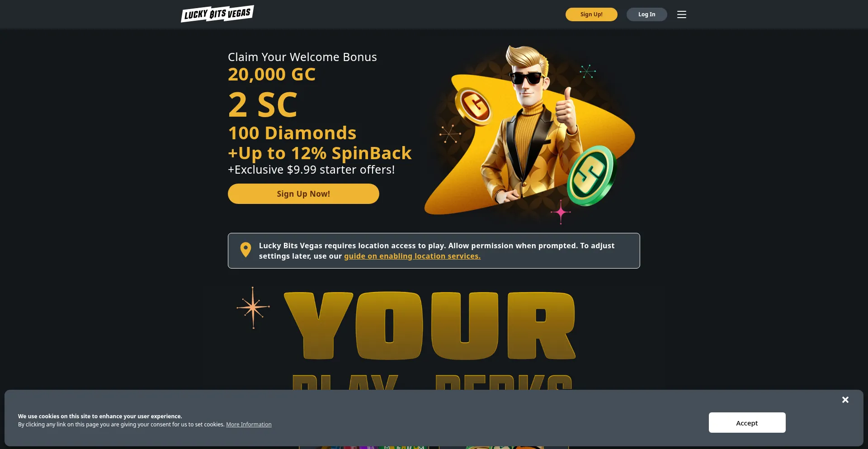The width and height of the screenshot is (868, 449).
Task: Open guide on enabling location services
Action: point(412,256)
